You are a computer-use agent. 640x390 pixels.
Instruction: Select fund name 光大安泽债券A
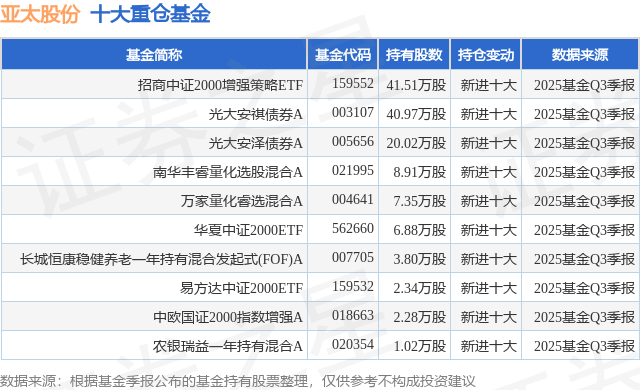256,143
